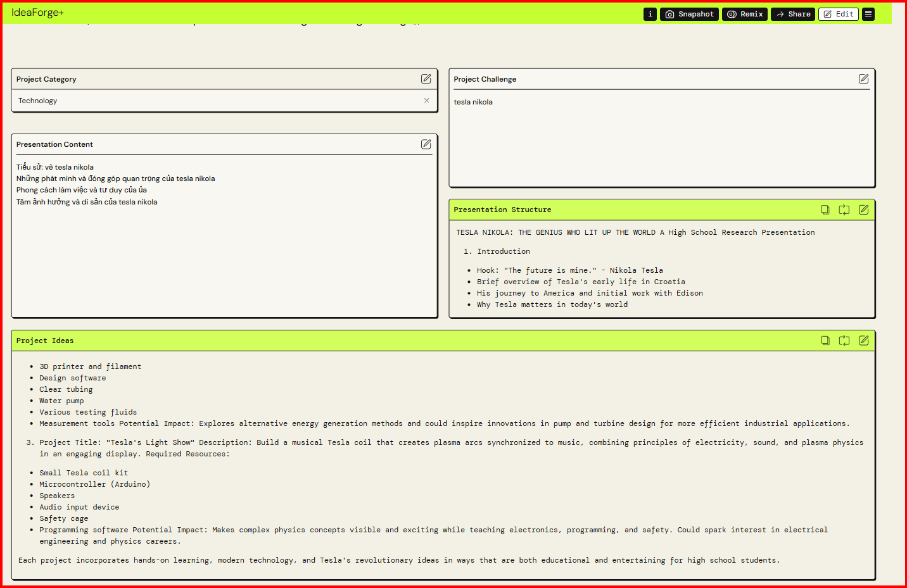Viewport: 907px width, 588px height.
Task: Copy the Project Ideas output
Action: click(825, 341)
